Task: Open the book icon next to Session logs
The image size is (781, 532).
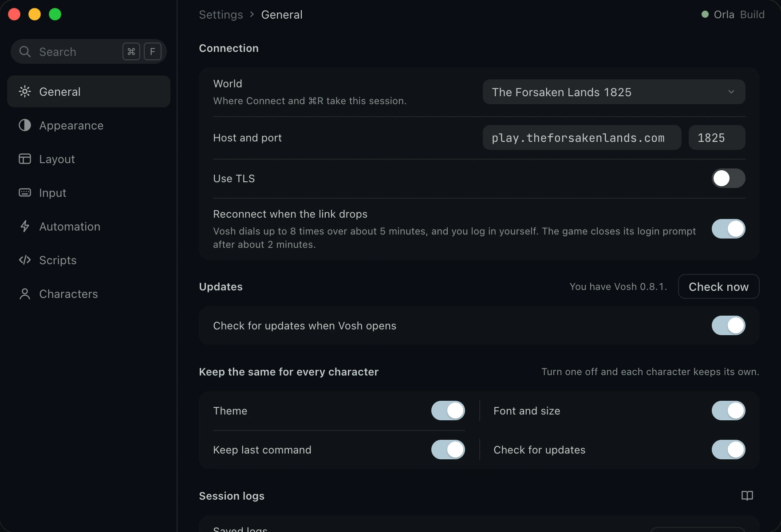Action: pyautogui.click(x=747, y=496)
